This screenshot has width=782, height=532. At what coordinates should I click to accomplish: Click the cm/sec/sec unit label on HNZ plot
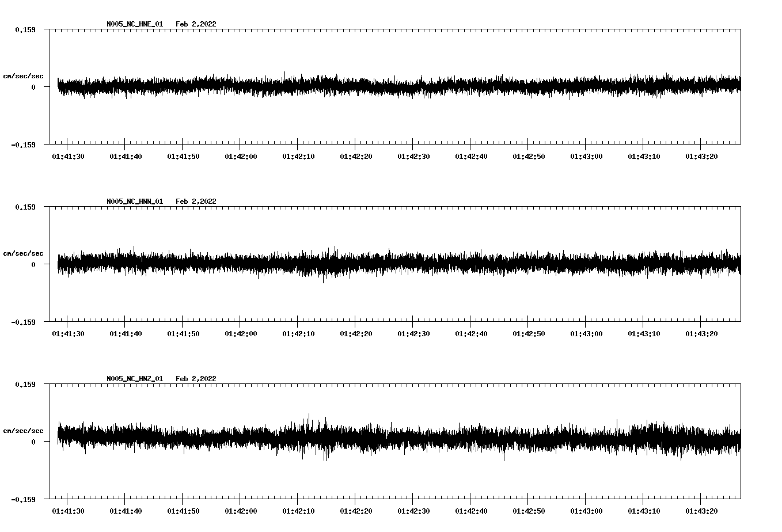[23, 431]
